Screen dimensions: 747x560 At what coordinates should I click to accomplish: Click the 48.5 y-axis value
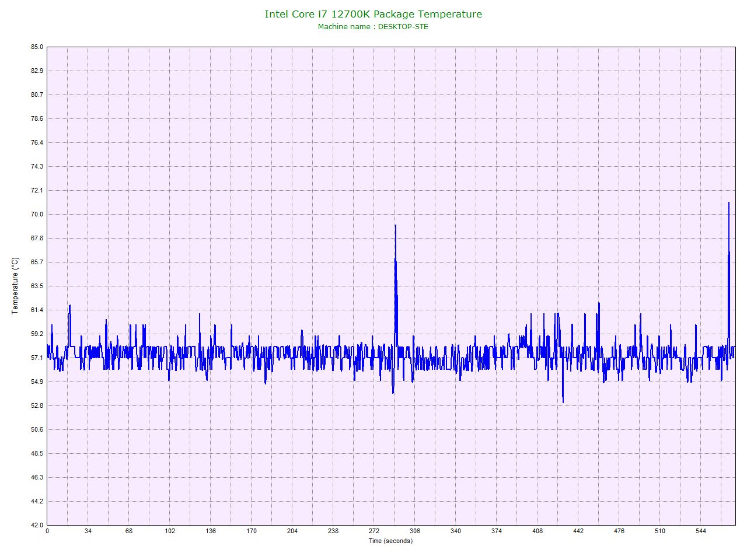(37, 453)
